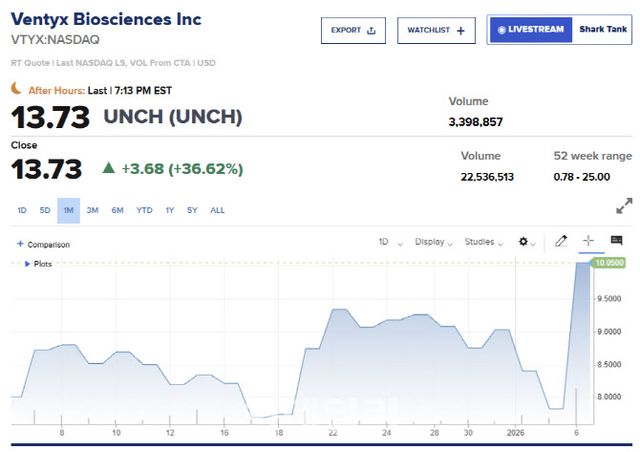This screenshot has width=640, height=452.
Task: Expand chart to fullscreen
Action: 624,205
